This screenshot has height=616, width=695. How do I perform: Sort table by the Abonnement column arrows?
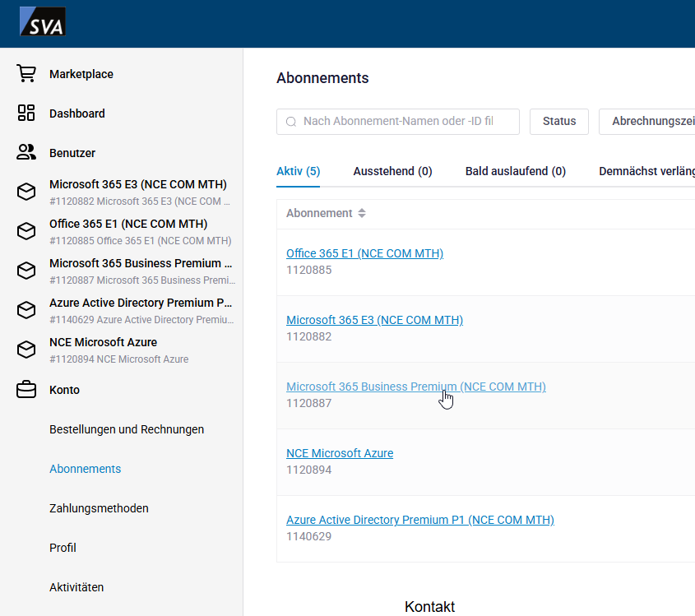click(362, 213)
